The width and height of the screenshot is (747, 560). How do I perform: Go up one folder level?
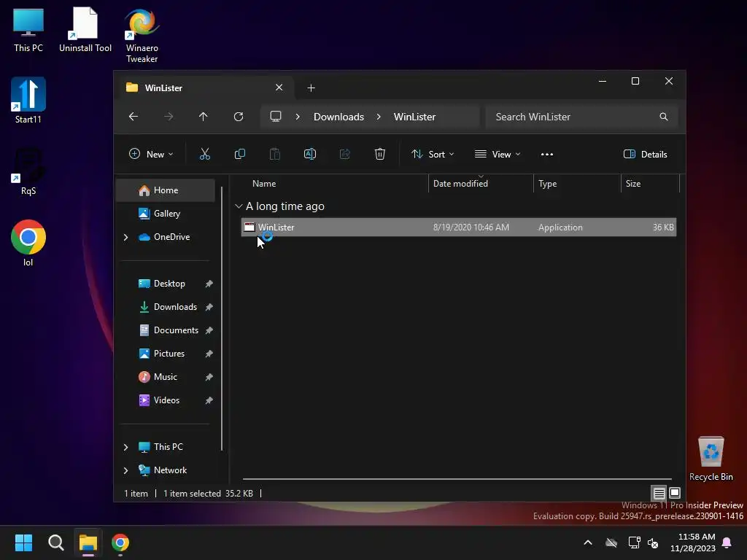click(x=204, y=117)
